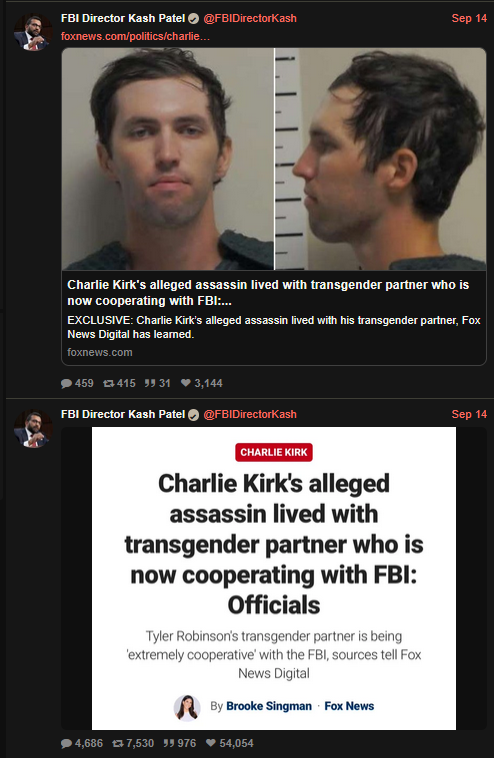Open first tweet's profile avatar
Viewport: 494px width, 758px height.
tap(33, 32)
